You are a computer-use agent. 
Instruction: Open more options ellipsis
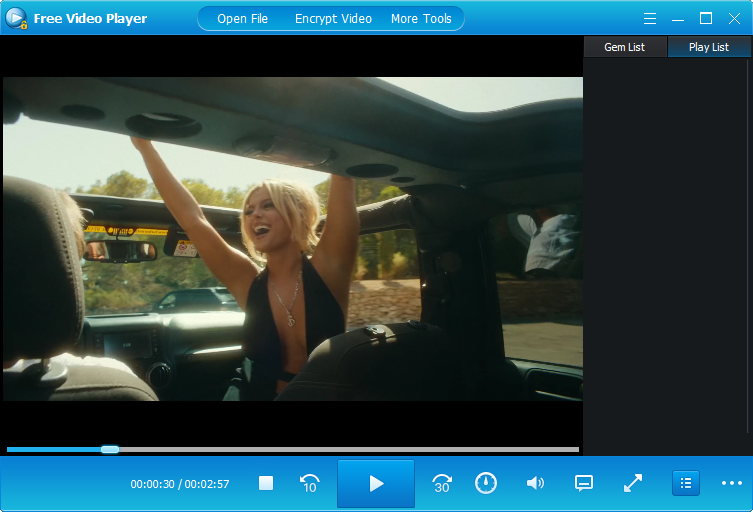tap(732, 483)
